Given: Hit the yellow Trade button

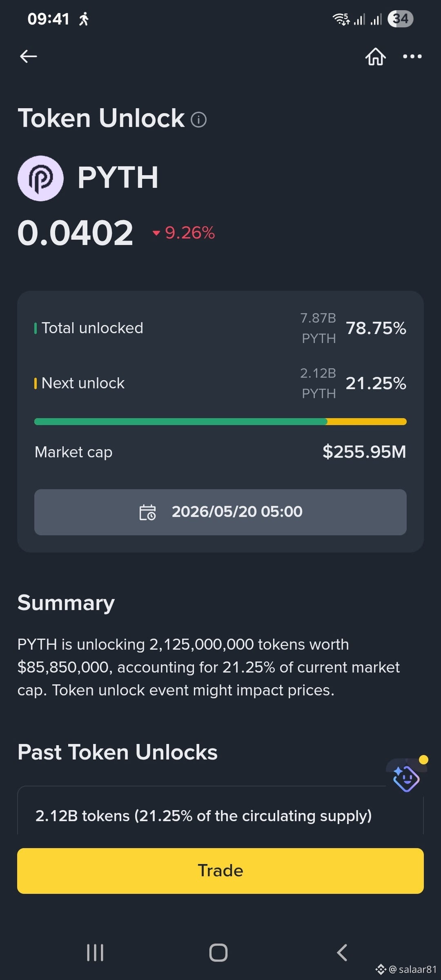Looking at the screenshot, I should click(x=220, y=871).
